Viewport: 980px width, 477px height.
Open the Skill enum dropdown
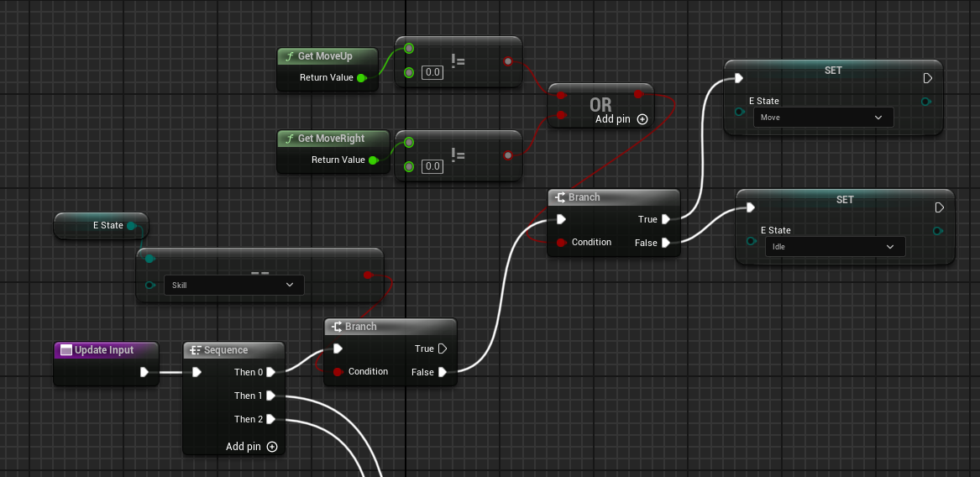pos(233,285)
